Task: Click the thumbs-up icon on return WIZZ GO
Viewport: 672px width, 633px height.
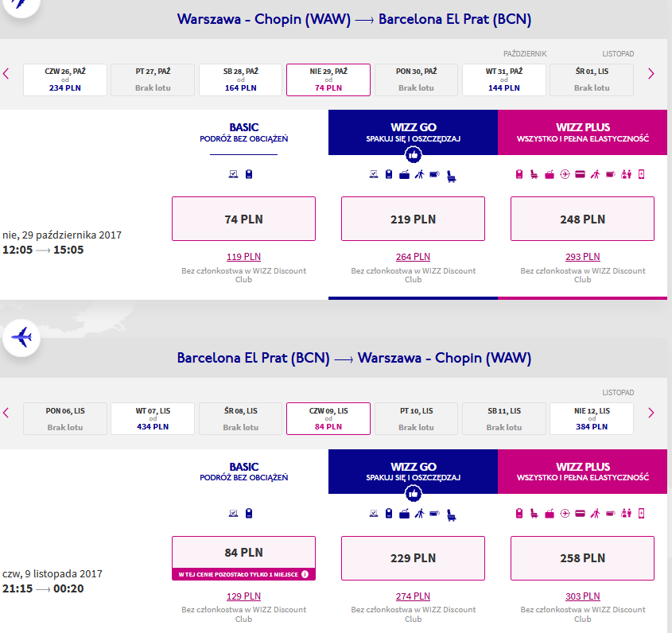Action: coord(414,494)
